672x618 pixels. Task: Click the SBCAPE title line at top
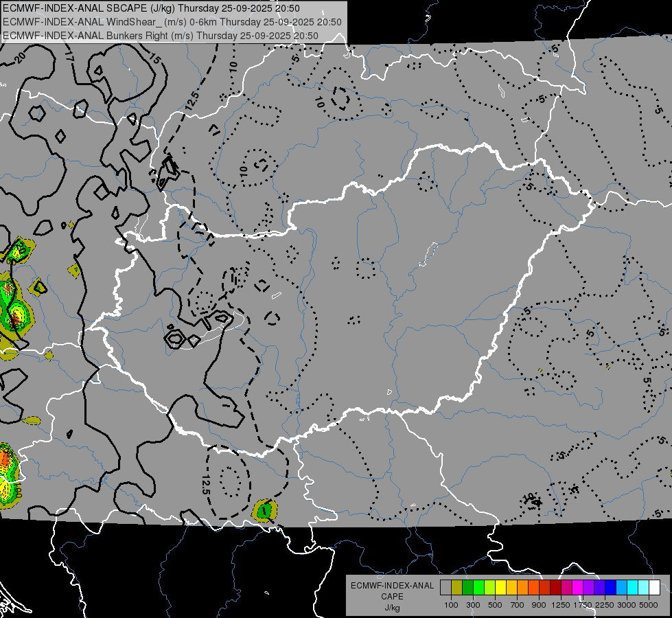tap(151, 8)
